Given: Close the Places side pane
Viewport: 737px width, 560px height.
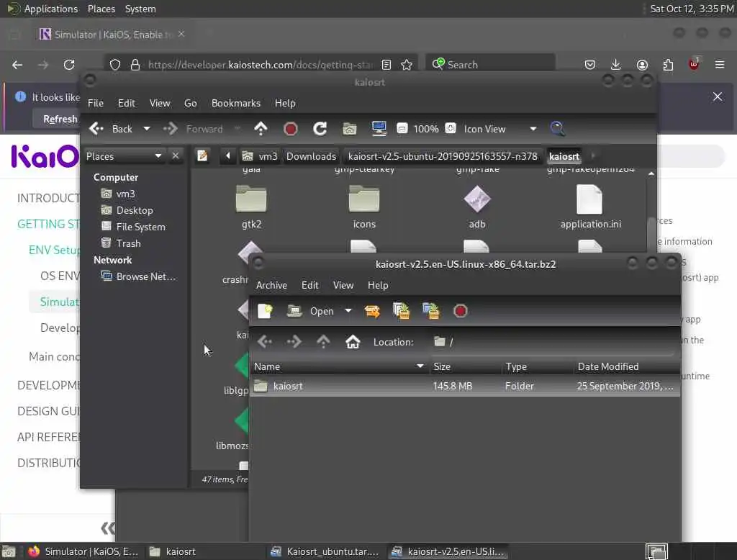Looking at the screenshot, I should click(176, 155).
